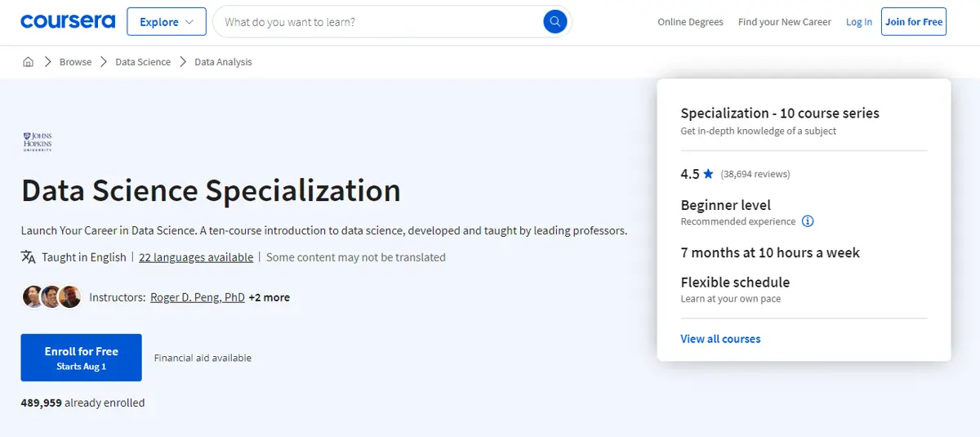Click the Johns Hopkins University logo
The width and height of the screenshot is (980, 437).
[38, 141]
